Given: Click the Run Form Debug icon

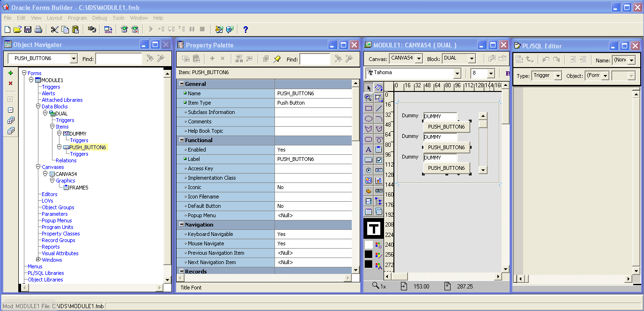Looking at the screenshot, I should (x=135, y=30).
